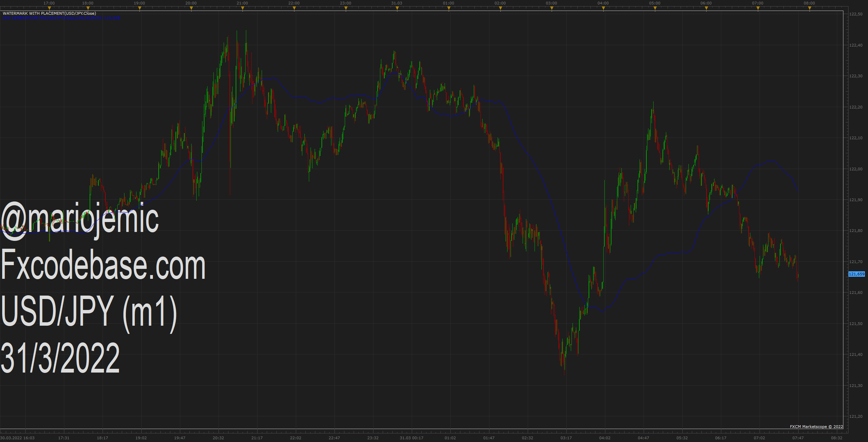Click the 06:17 bottom time axis label
868x442 pixels.
(x=721, y=438)
